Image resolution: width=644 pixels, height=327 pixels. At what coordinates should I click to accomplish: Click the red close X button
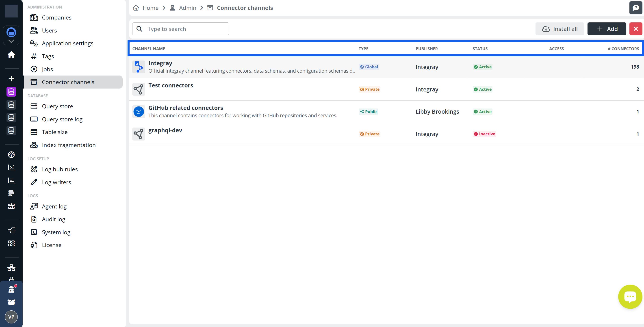[635, 29]
